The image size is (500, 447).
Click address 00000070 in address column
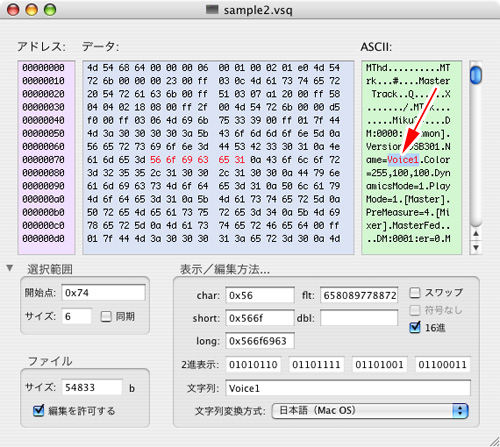pyautogui.click(x=43, y=160)
